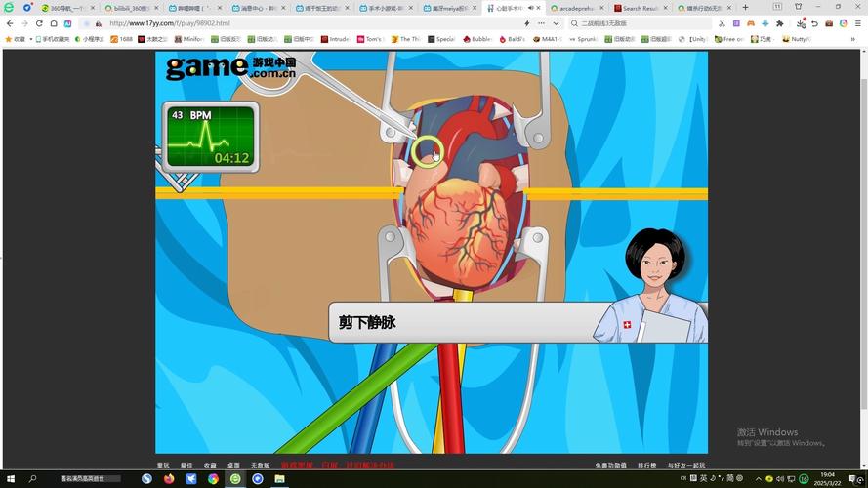This screenshot has height=488, width=868.
Task: Expand the favorites dropdown arrow
Action: 30,39
